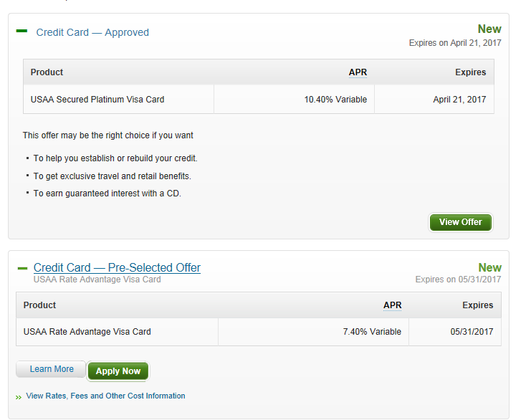Click 'This offer may be the right choice' text
Image resolution: width=526 pixels, height=420 pixels.
pos(107,135)
